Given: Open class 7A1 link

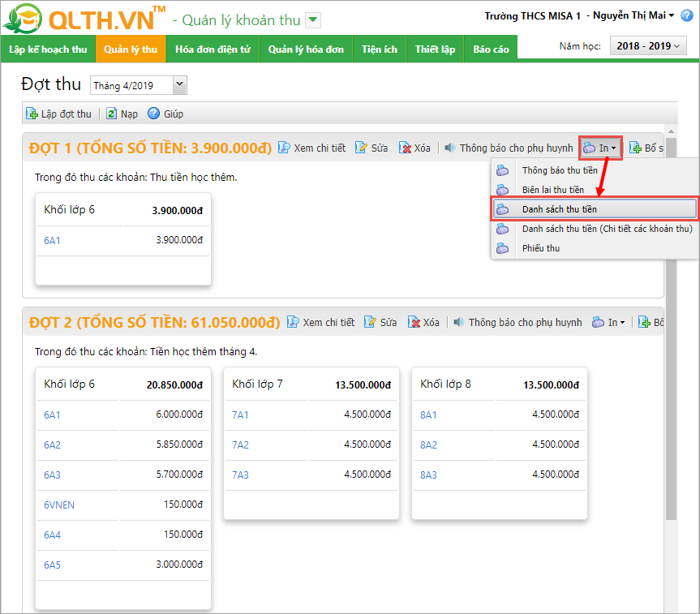Looking at the screenshot, I should [x=240, y=414].
